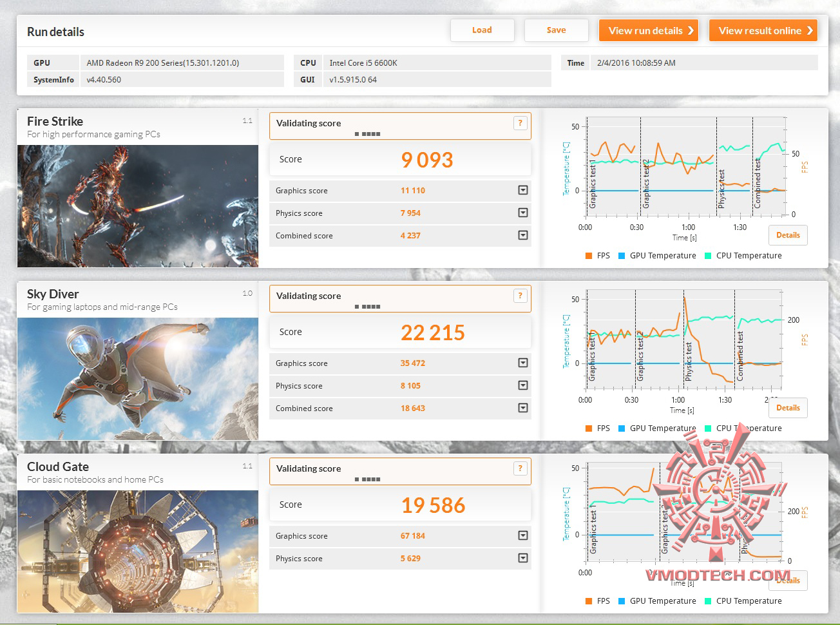Open help for Cloud Gate validating score
The height and width of the screenshot is (625, 840).
pos(520,468)
